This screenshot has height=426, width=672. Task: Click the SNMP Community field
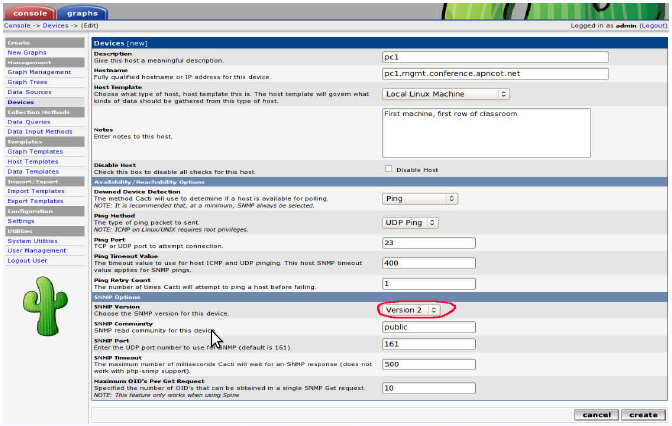429,327
